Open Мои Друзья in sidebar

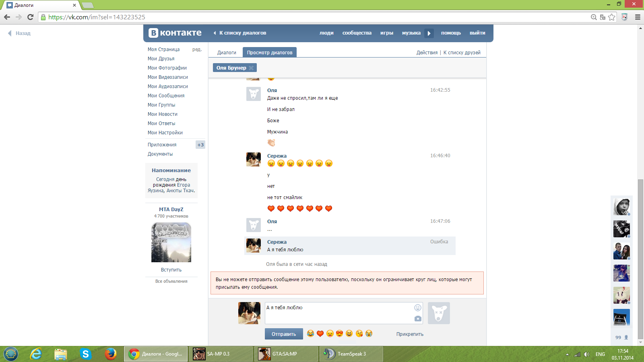[161, 59]
